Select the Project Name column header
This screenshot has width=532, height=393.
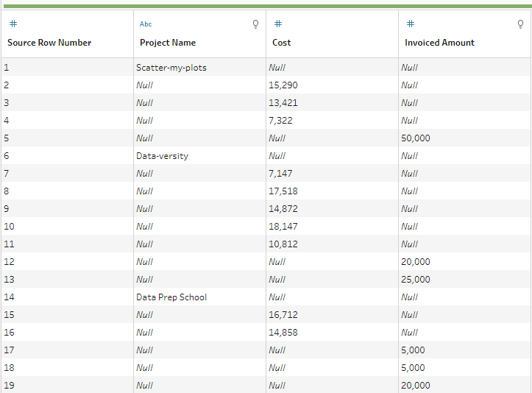[168, 43]
